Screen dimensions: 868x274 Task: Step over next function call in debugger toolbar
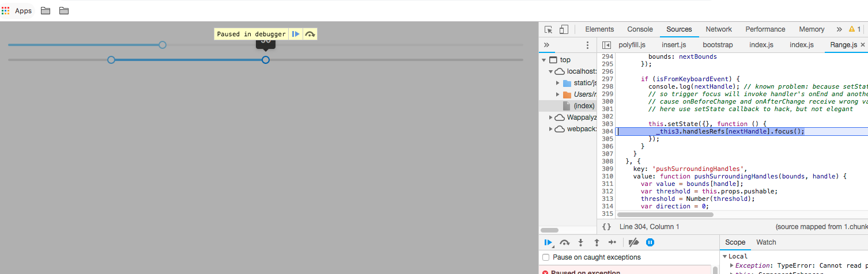(x=565, y=242)
